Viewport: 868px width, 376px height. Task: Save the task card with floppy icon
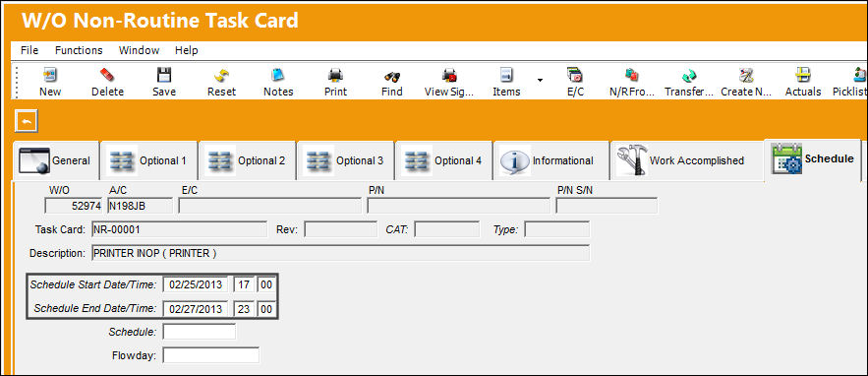pyautogui.click(x=164, y=75)
